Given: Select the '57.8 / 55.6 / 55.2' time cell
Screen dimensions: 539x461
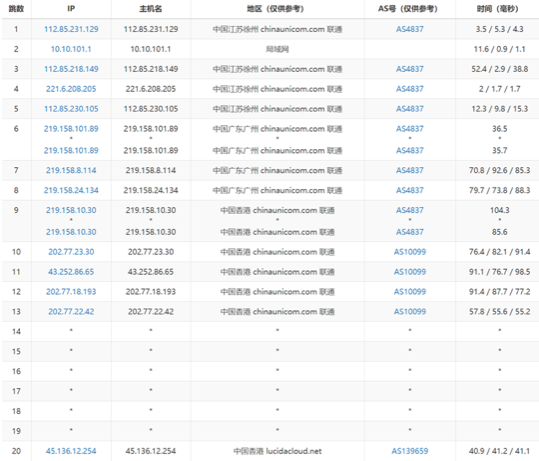Looking at the screenshot, I should pos(499,312).
